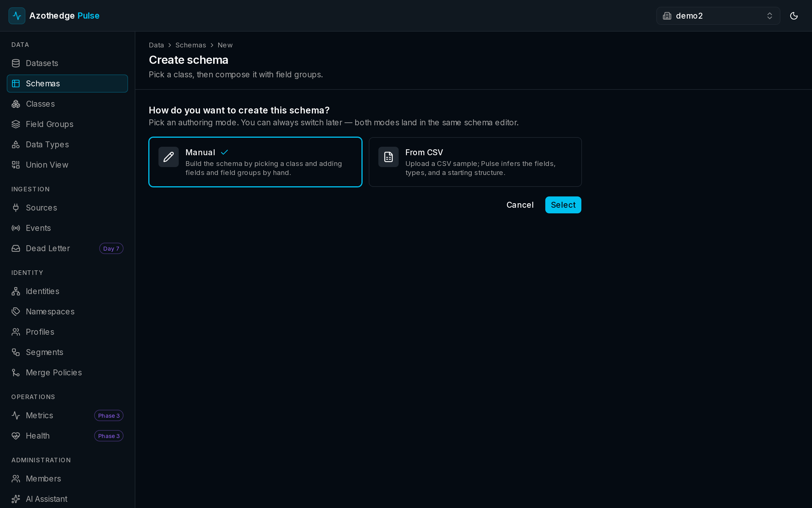Click the Field Groups layers icon
Image resolution: width=812 pixels, height=508 pixels.
16,124
